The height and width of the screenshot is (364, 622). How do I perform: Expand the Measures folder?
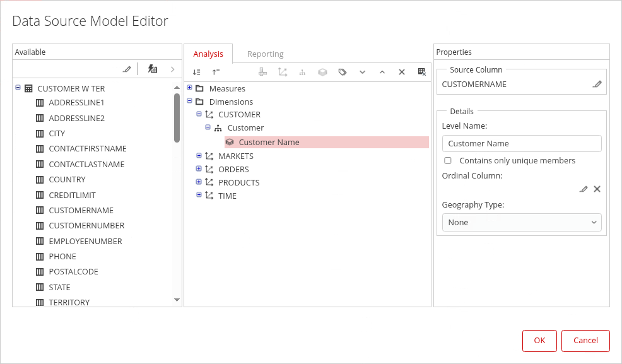(x=190, y=88)
